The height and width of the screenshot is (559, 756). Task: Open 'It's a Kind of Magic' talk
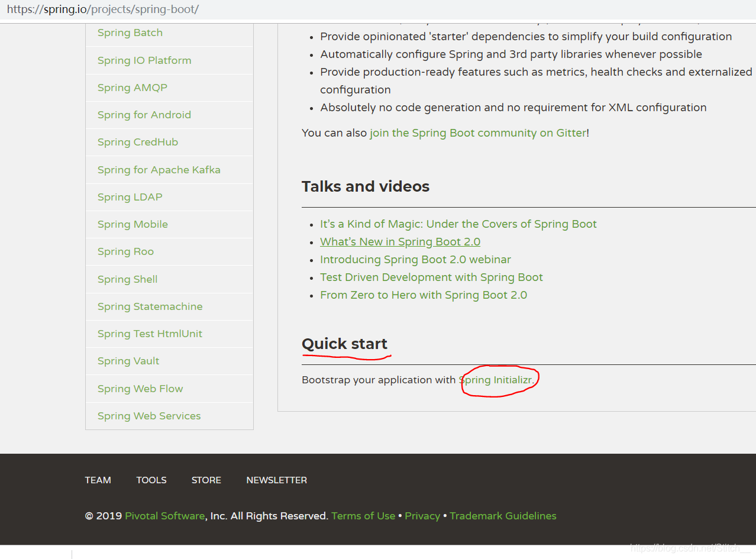(458, 224)
